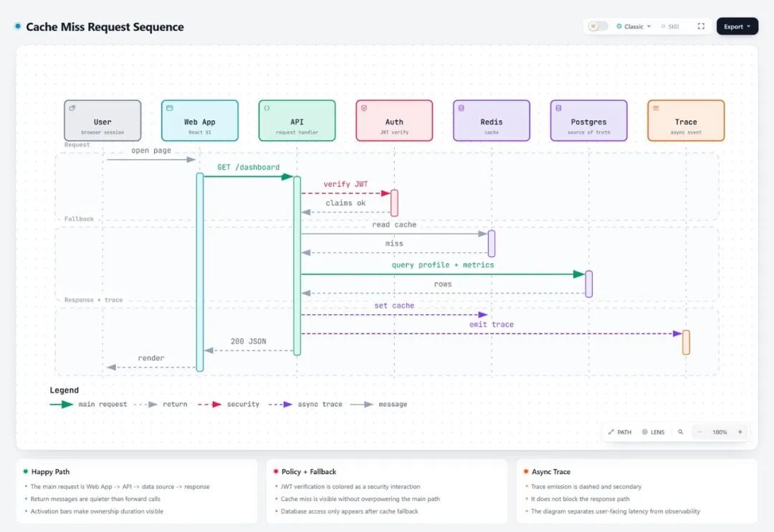Click the "verify JWT" message label
This screenshot has height=532, width=774.
345,184
